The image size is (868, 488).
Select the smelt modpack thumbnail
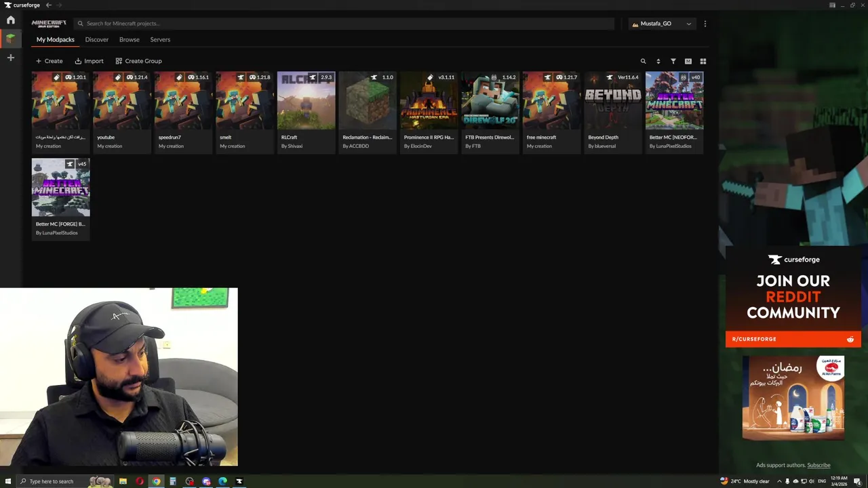click(x=245, y=101)
